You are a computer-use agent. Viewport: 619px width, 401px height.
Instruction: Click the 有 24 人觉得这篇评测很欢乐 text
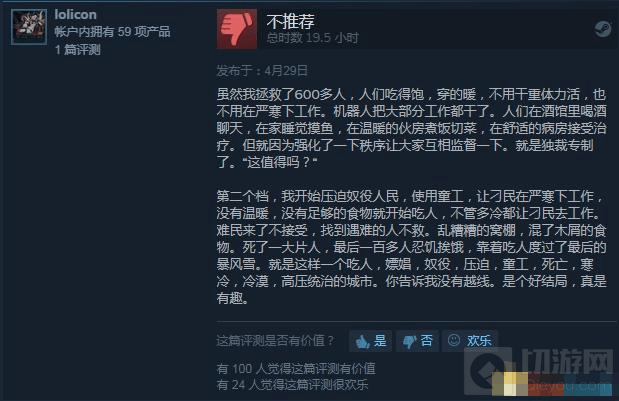point(292,384)
